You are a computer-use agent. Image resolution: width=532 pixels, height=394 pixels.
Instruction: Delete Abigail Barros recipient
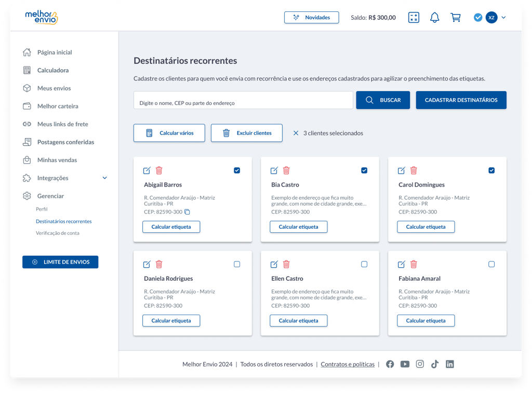click(159, 170)
